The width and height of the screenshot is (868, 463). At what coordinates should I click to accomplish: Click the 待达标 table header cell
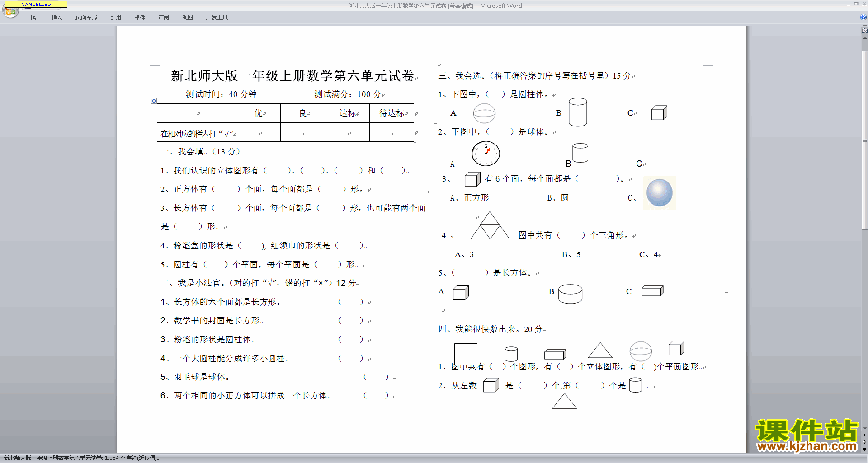click(x=392, y=113)
